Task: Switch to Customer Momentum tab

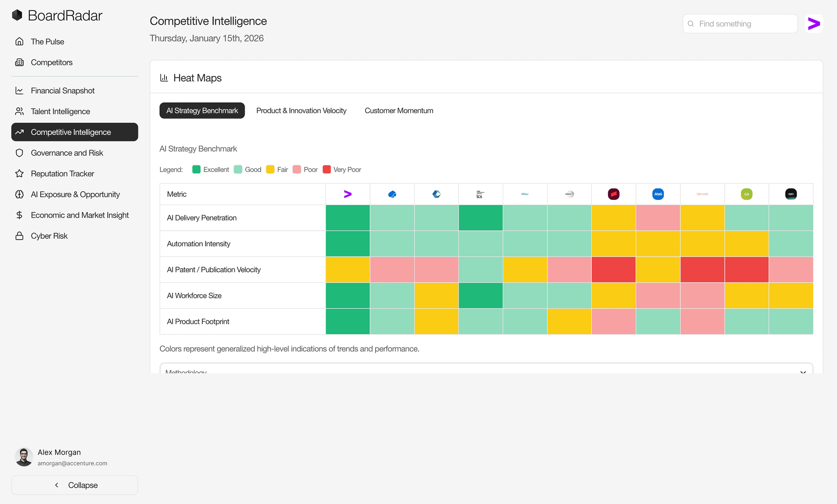Action: tap(399, 110)
